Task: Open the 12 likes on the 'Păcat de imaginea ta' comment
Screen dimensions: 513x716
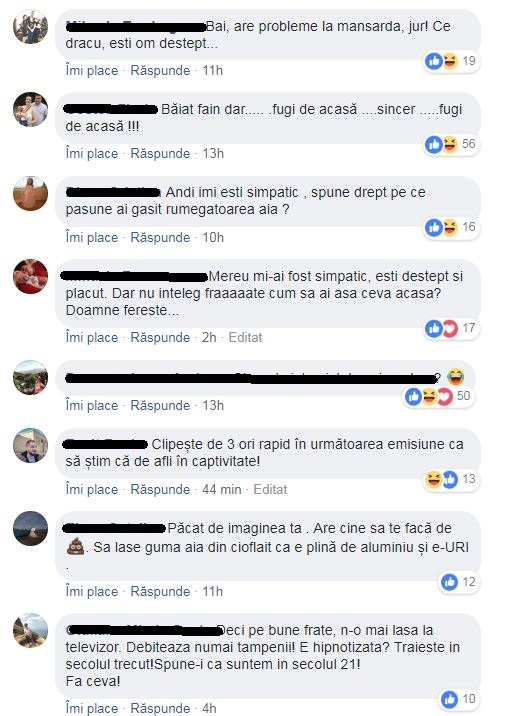Action: 459,582
